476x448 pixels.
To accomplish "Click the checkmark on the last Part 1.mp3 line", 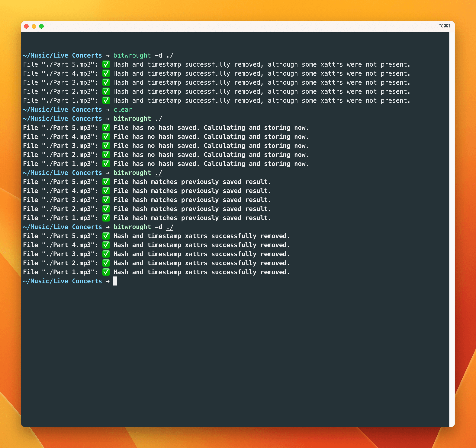I will [x=106, y=272].
